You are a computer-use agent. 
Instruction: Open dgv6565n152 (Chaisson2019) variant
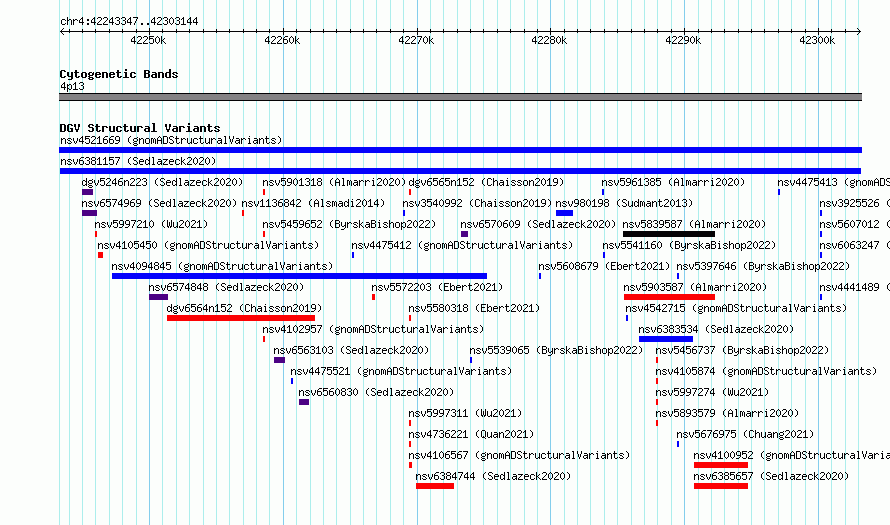click(486, 182)
